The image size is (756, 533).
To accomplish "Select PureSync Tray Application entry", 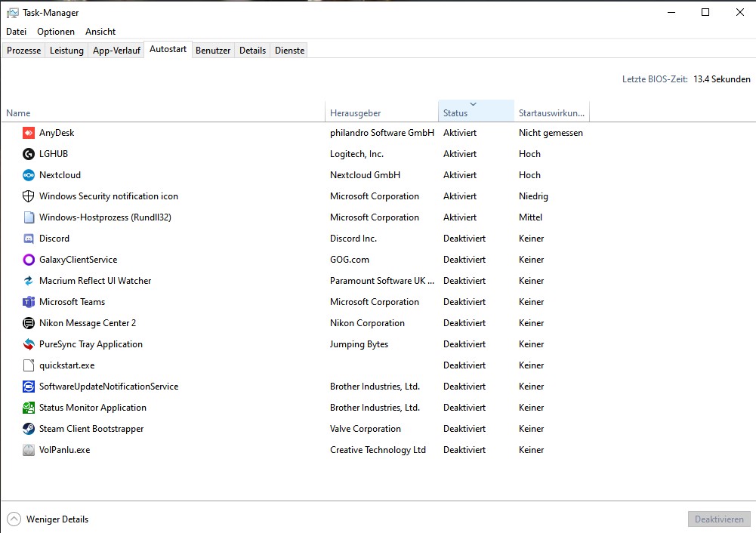I will pos(91,344).
